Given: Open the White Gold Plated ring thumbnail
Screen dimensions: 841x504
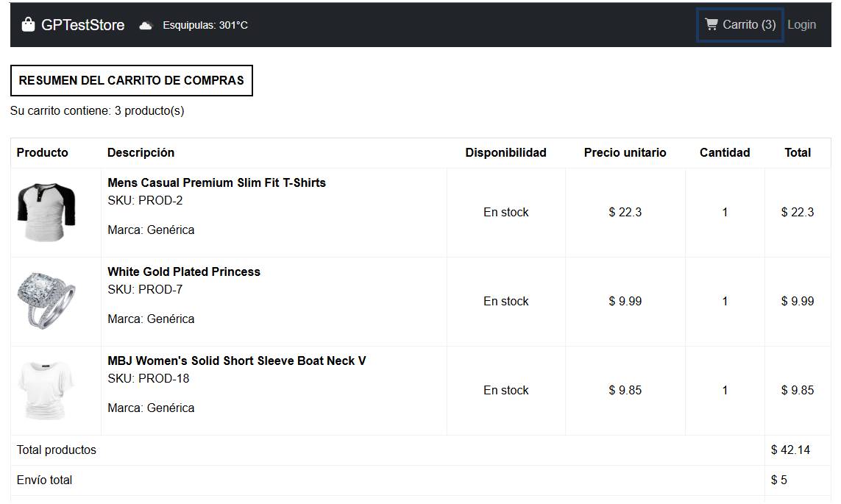Looking at the screenshot, I should [46, 301].
